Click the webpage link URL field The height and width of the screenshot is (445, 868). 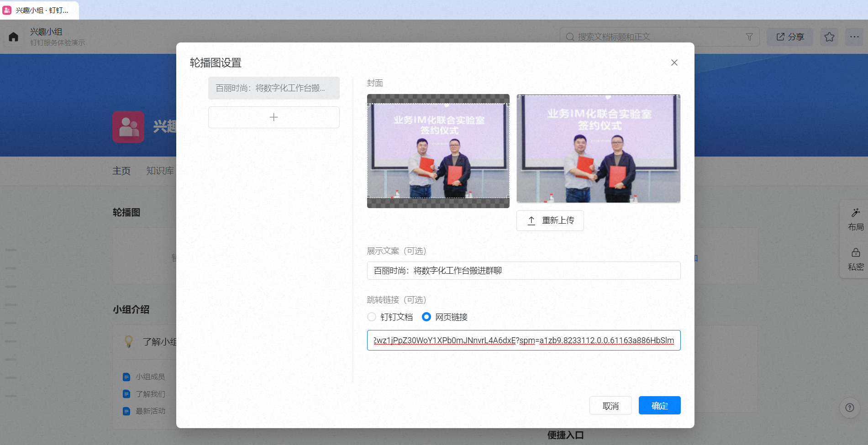524,340
